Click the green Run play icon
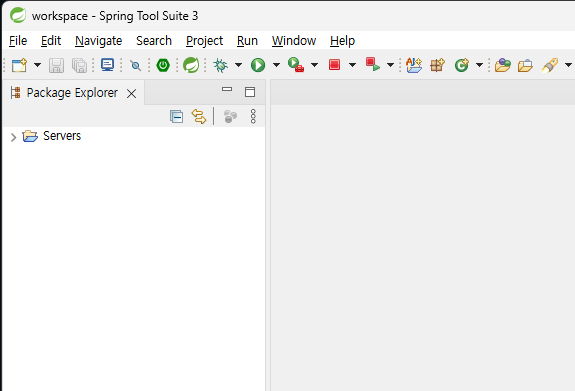The image size is (575, 391). pyautogui.click(x=258, y=65)
